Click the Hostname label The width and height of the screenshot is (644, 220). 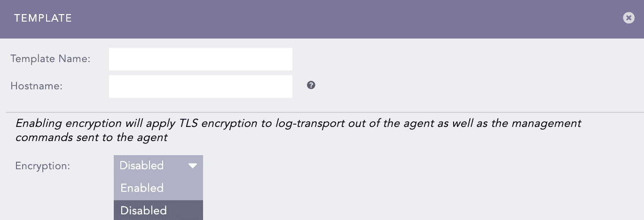click(36, 86)
